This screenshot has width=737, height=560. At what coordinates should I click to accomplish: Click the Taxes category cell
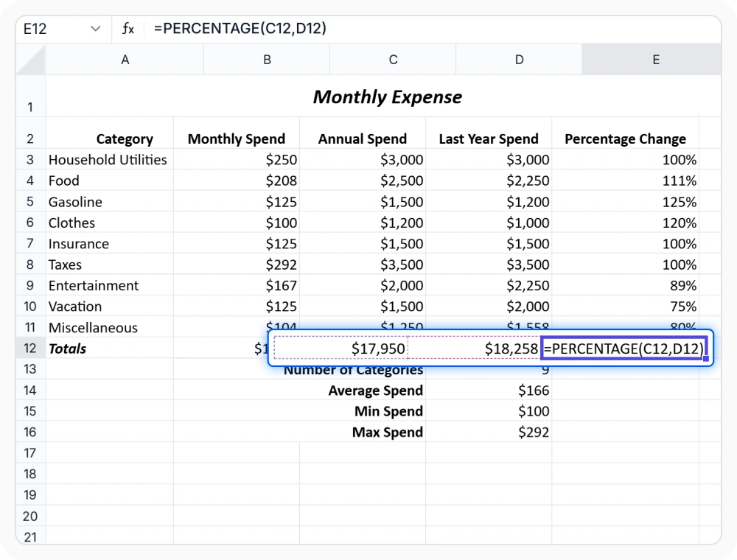[110, 265]
